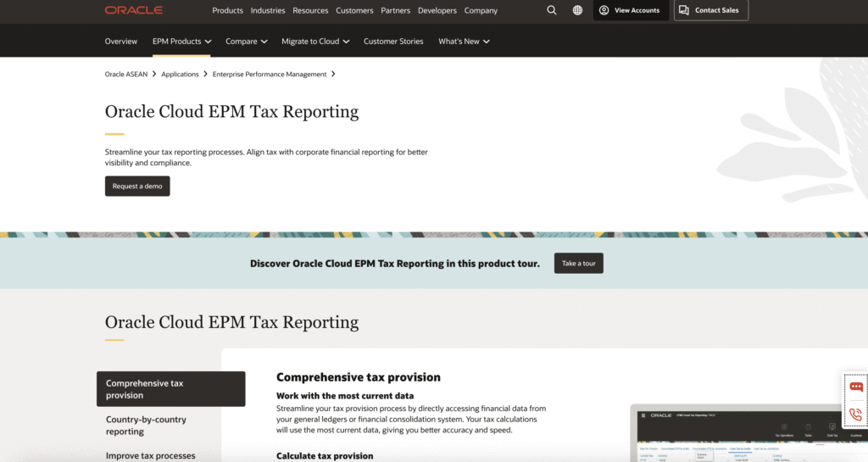Select the Comprehensive tax provision tab
This screenshot has width=868, height=462.
click(170, 389)
